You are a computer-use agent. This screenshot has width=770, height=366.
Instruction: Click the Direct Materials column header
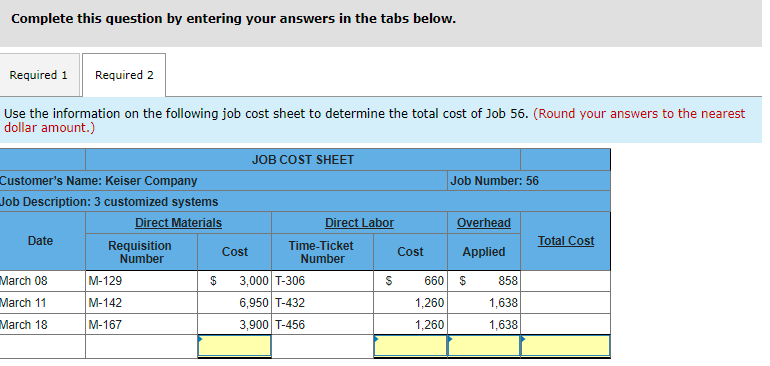click(x=178, y=223)
